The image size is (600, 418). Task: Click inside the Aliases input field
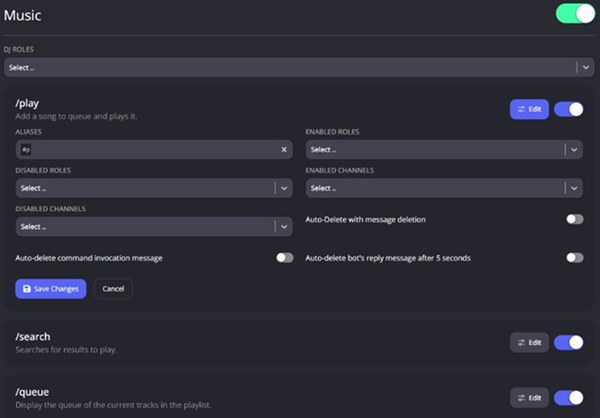coord(150,149)
